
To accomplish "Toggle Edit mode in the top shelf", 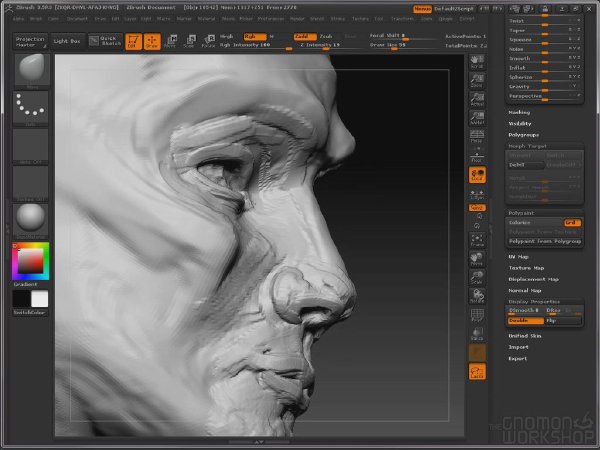I will (x=133, y=41).
